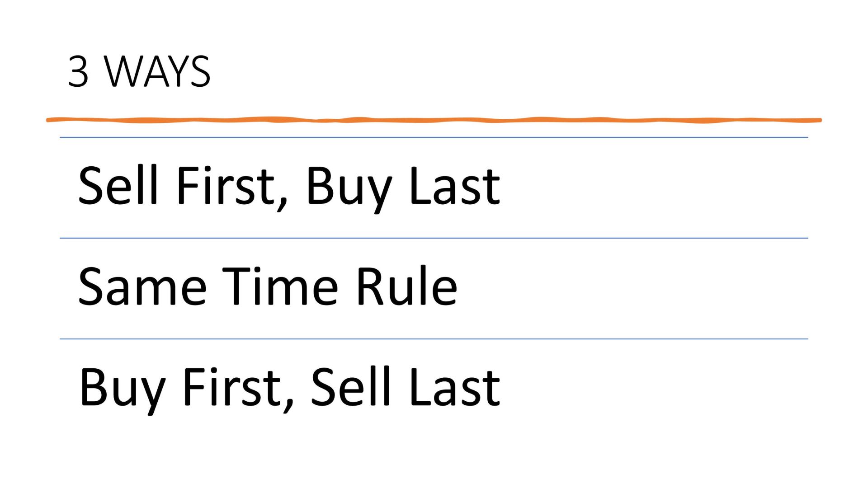This screenshot has width=868, height=488.
Task: Select the word WAYS in the heading
Action: 157,71
